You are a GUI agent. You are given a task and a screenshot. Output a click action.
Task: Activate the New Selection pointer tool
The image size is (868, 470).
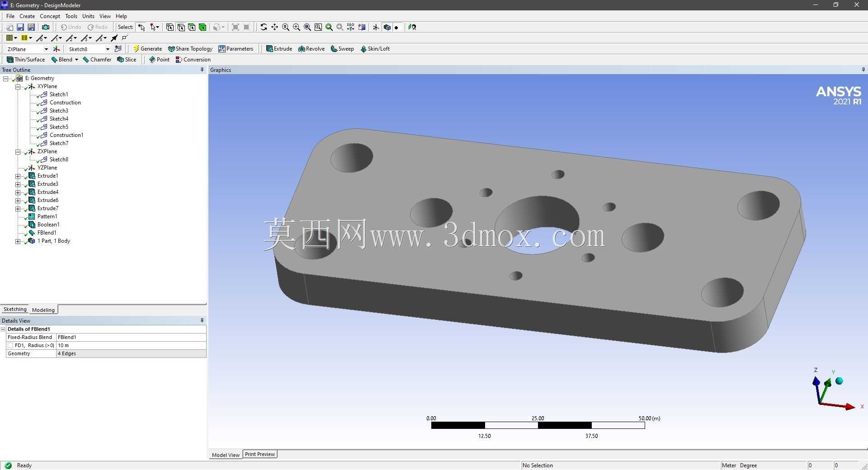coord(142,27)
